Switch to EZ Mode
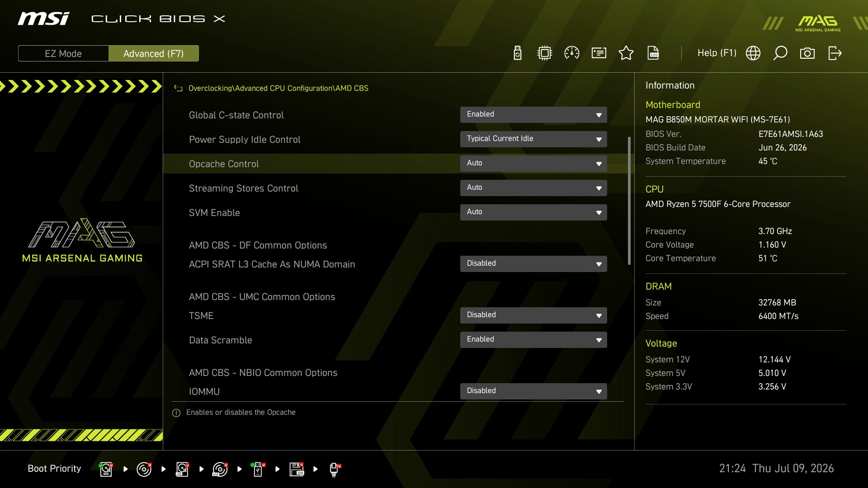This screenshot has width=868, height=488. coord(63,54)
